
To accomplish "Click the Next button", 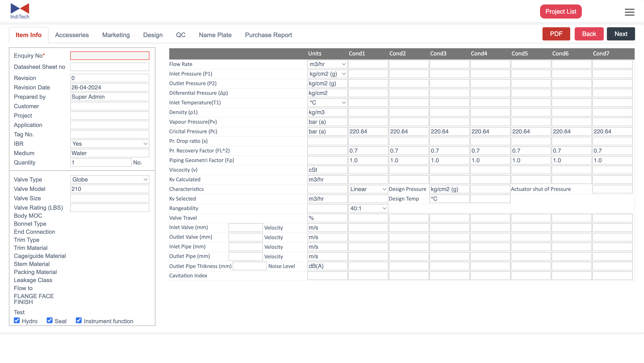I will [621, 34].
